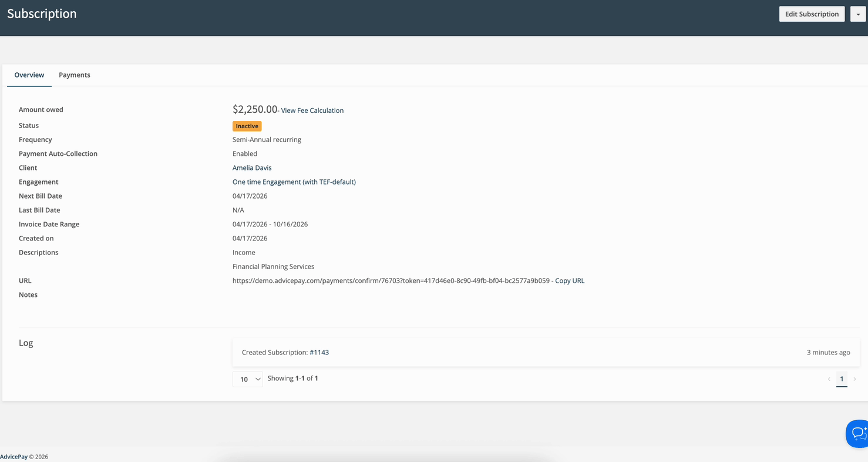
Task: Click the AdvicePay footer link
Action: pyautogui.click(x=14, y=457)
